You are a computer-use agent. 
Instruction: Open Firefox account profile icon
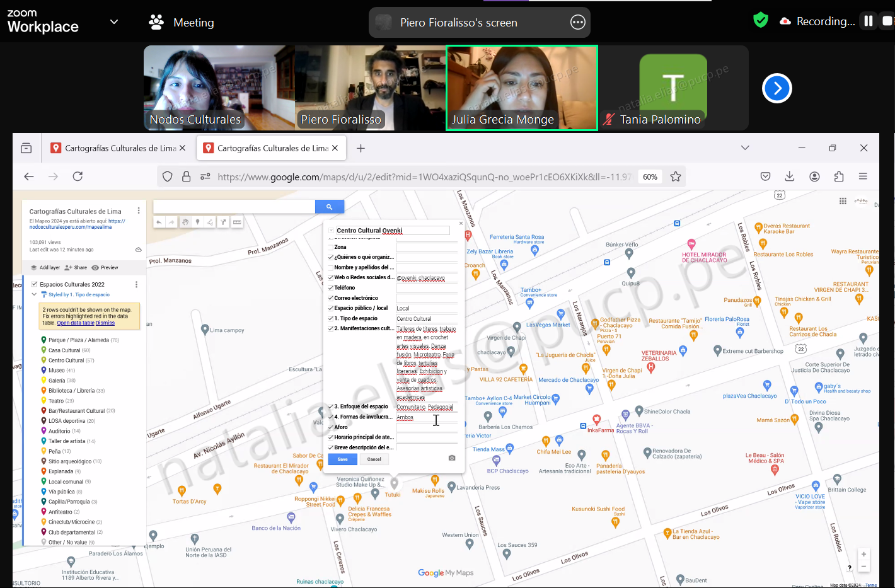[814, 176]
